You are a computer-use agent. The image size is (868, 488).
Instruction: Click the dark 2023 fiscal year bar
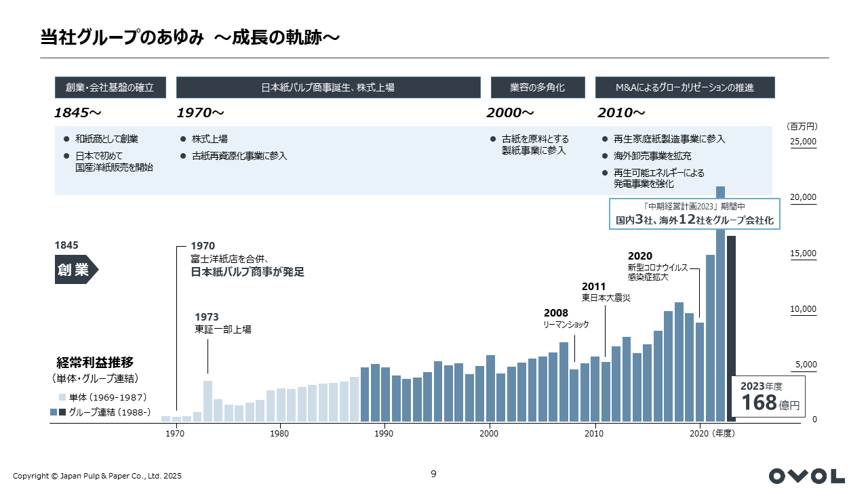coord(731,328)
